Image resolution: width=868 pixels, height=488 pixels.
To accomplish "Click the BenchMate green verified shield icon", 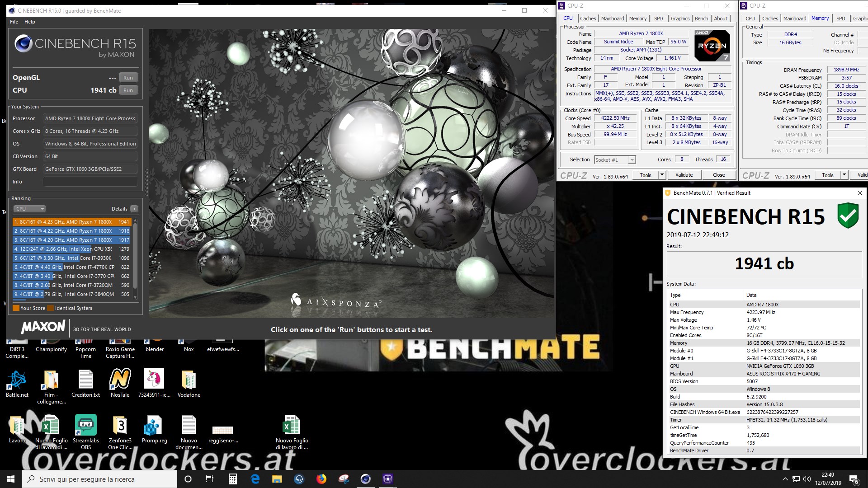I will coord(848,216).
